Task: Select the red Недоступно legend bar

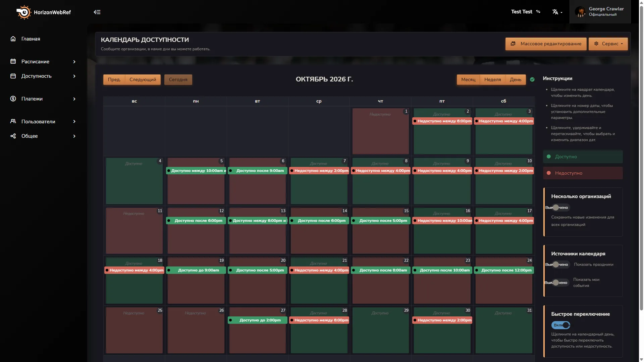Action: (x=583, y=173)
